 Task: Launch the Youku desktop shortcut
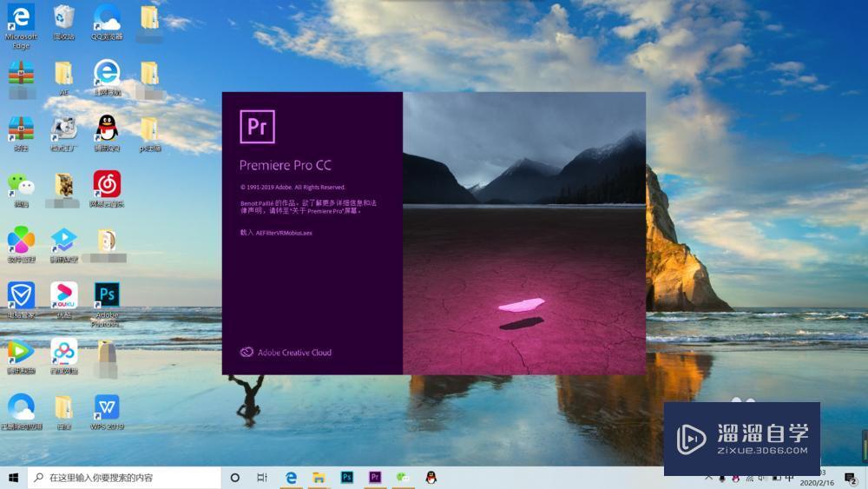click(x=63, y=295)
